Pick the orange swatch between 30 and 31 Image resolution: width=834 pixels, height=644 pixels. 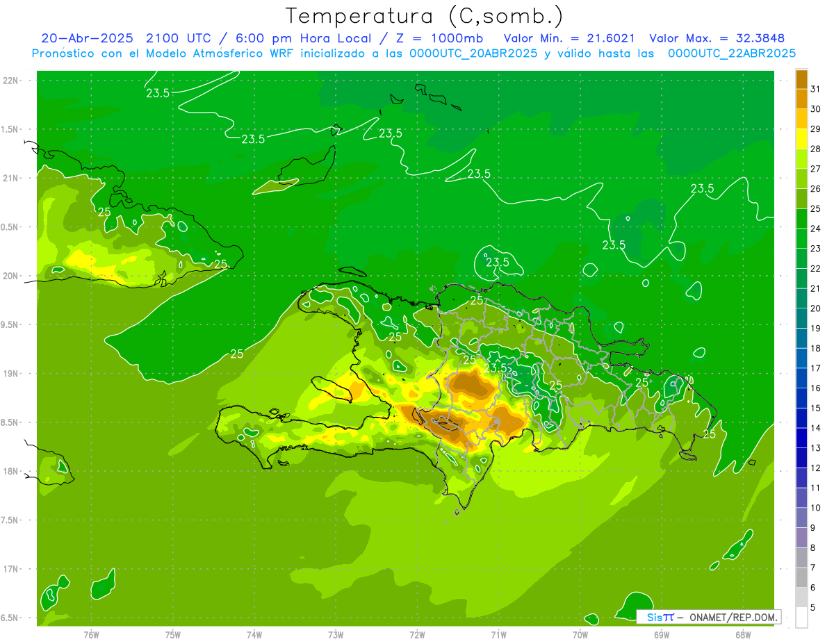pyautogui.click(x=801, y=99)
